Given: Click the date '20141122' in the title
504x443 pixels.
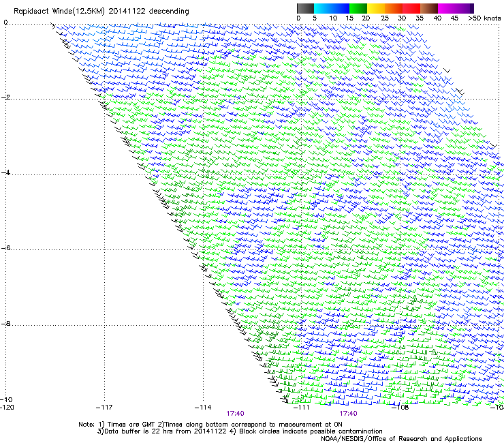Looking at the screenshot, I should (127, 11).
